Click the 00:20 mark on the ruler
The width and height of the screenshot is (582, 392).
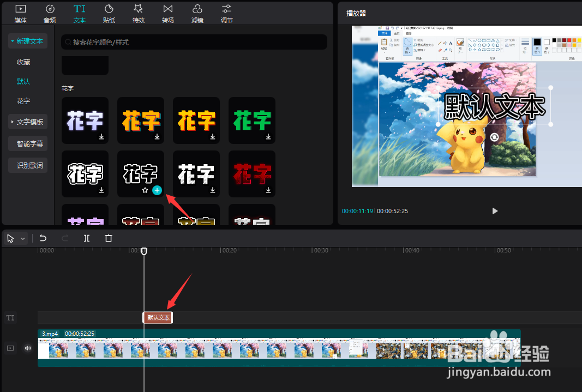229,250
